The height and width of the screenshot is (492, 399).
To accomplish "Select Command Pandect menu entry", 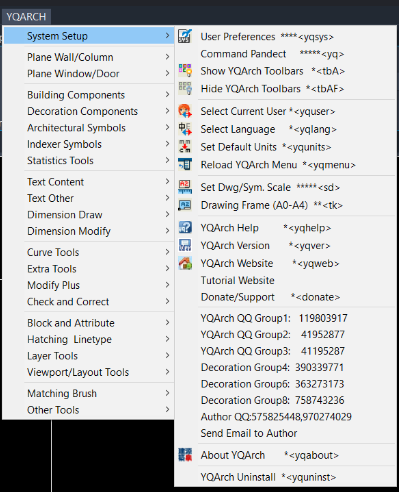I will (285, 54).
